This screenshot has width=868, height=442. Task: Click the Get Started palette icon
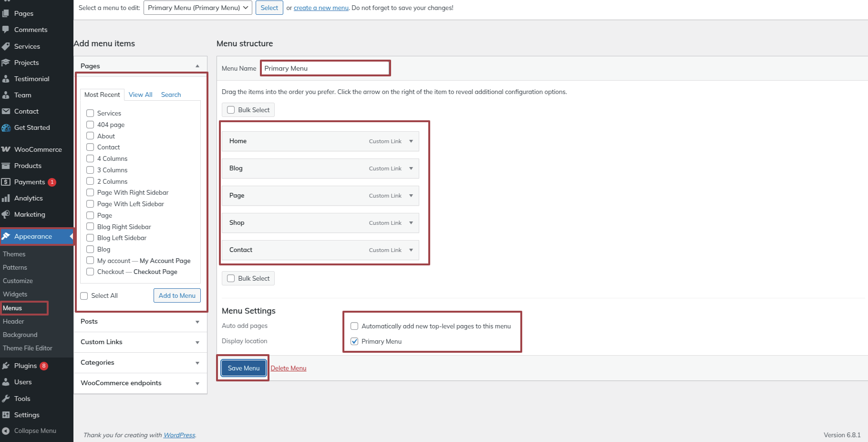[6, 127]
